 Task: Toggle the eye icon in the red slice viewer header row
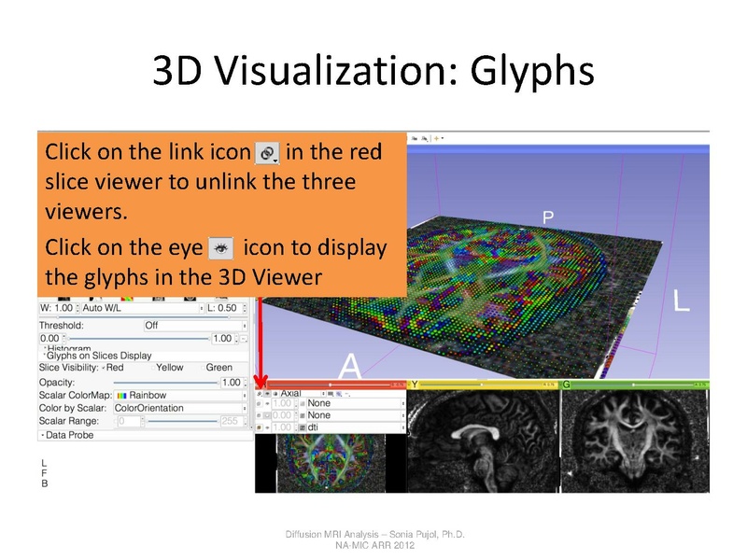(267, 394)
